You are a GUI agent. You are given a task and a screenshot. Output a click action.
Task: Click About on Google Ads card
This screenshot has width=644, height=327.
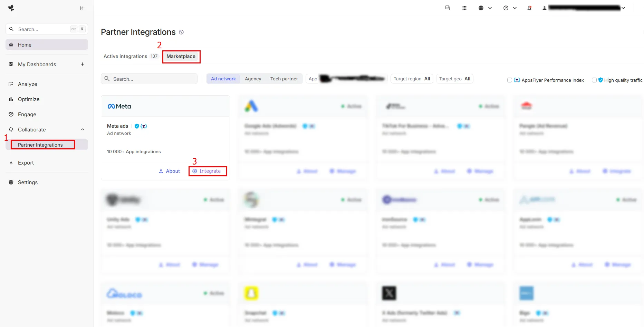[307, 171]
